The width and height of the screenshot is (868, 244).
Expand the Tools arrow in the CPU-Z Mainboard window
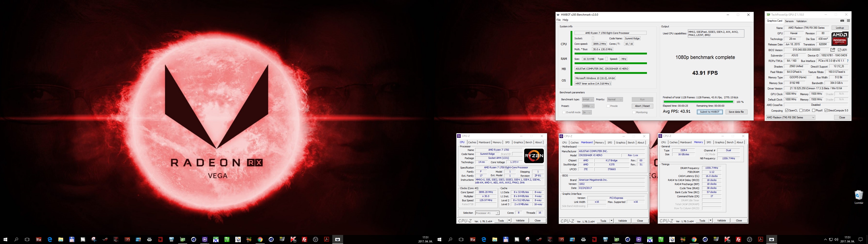pyautogui.click(x=611, y=221)
